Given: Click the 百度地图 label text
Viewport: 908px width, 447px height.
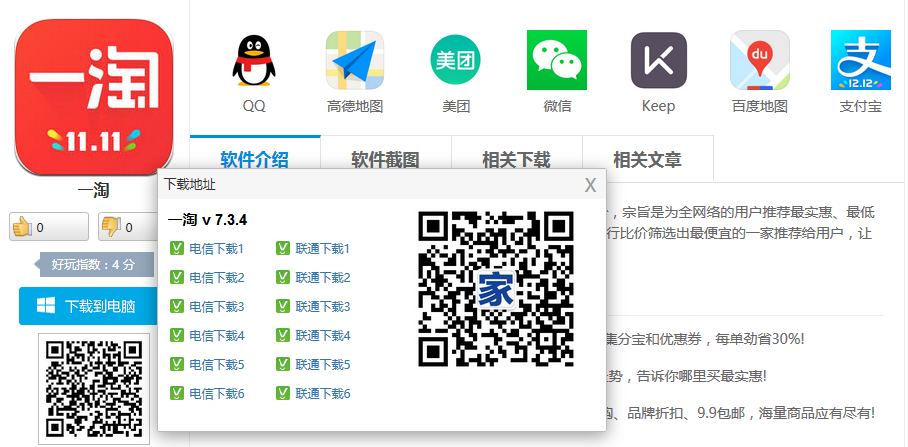Looking at the screenshot, I should tap(760, 107).
